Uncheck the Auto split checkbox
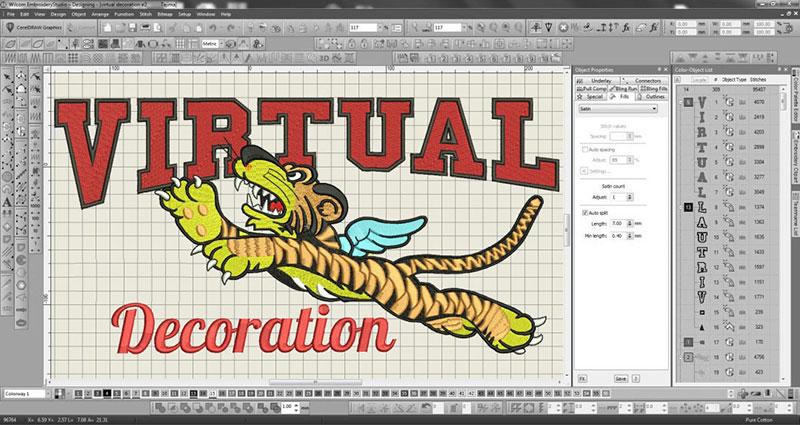The image size is (800, 425). click(583, 212)
